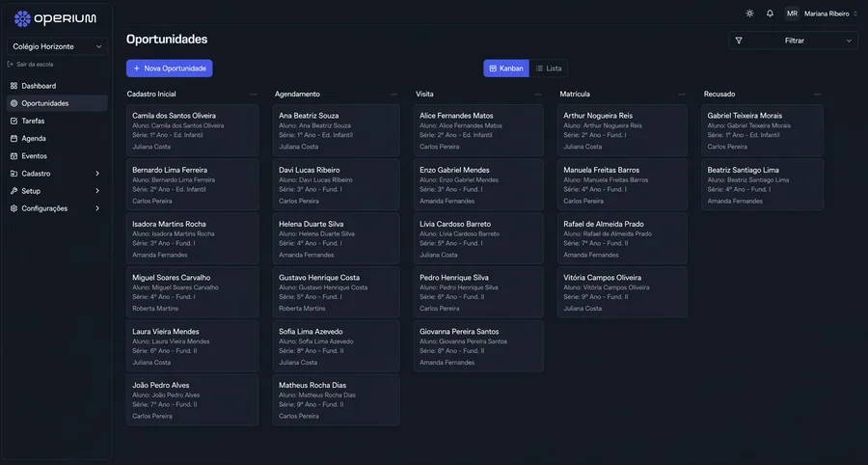Open Tarefas in the sidebar
This screenshot has height=465, width=868.
pyautogui.click(x=57, y=121)
